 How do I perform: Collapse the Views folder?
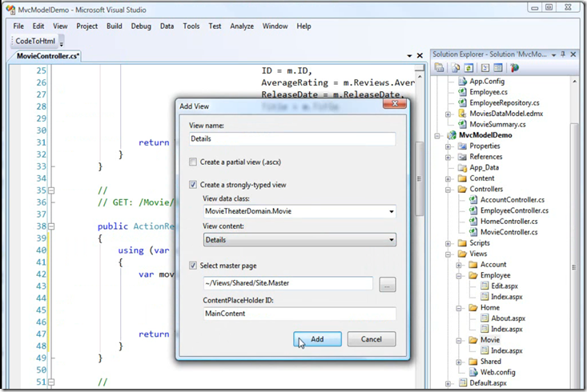click(448, 254)
